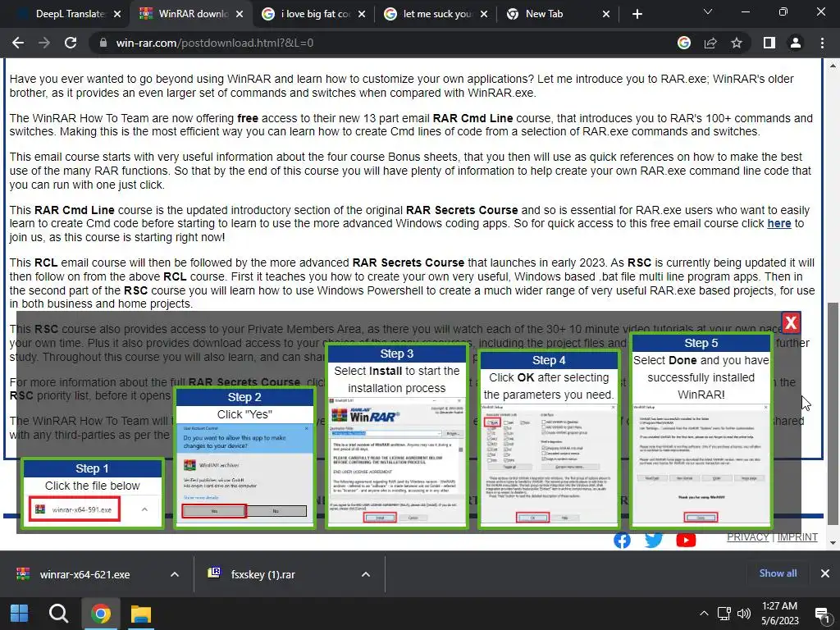The image size is (840, 630).
Task: Open the Twitter page icon
Action: click(654, 540)
